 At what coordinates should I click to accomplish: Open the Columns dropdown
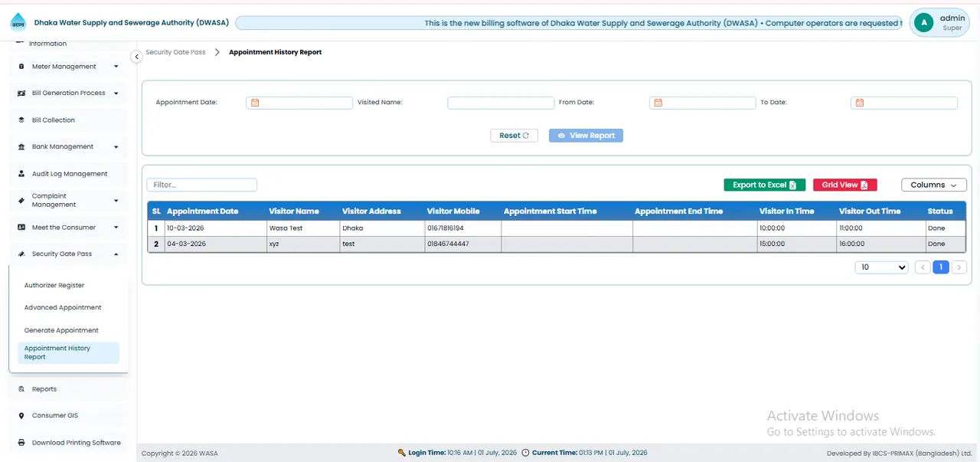[x=934, y=185]
